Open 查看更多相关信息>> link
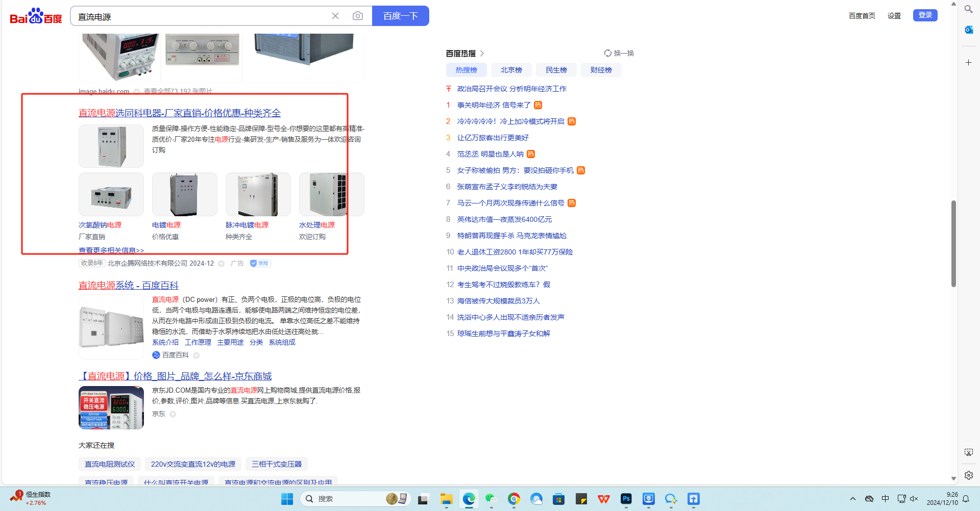Image resolution: width=980 pixels, height=511 pixels. tap(111, 250)
